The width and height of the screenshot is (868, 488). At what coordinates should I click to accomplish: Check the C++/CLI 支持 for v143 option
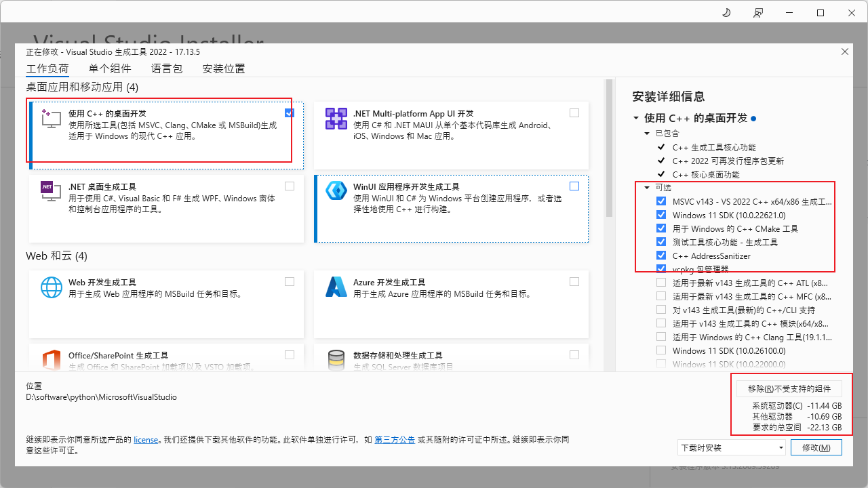pyautogui.click(x=661, y=310)
